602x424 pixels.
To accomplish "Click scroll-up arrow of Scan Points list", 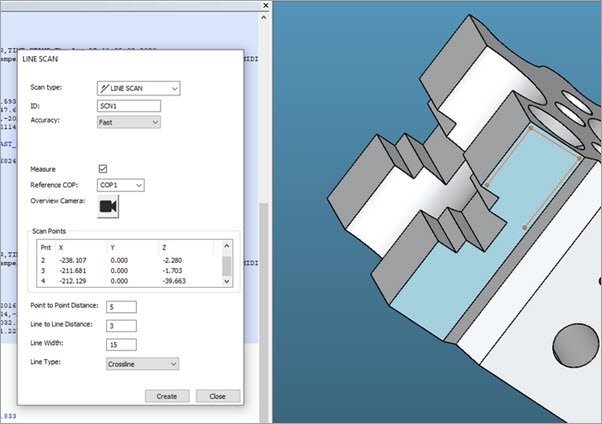I will click(227, 245).
